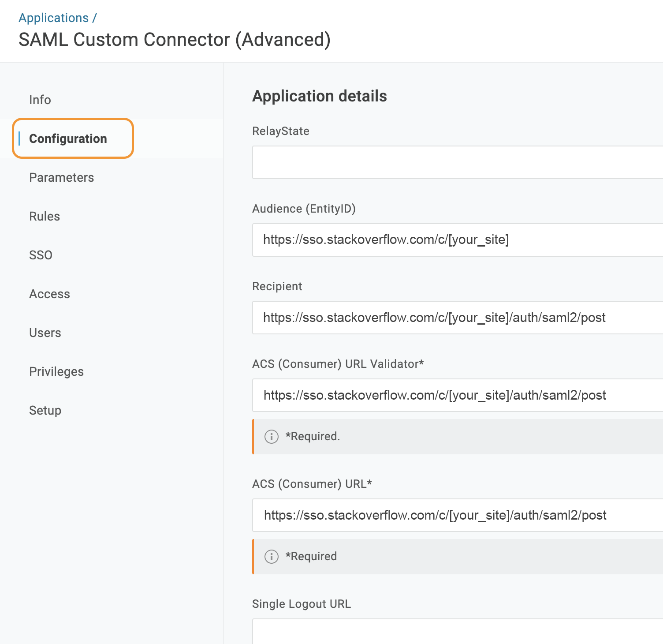Image resolution: width=663 pixels, height=644 pixels.
Task: Click the empty RelayState input field
Action: pyautogui.click(x=457, y=163)
